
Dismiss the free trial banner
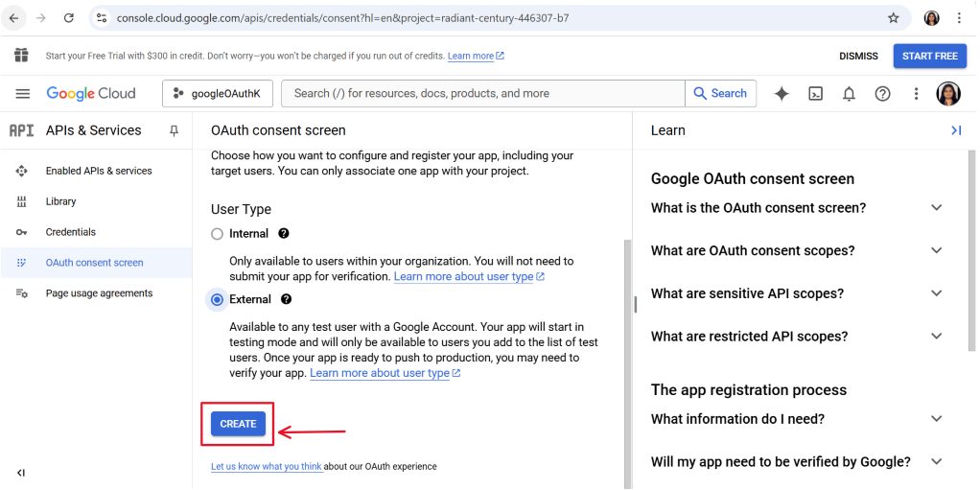(858, 57)
